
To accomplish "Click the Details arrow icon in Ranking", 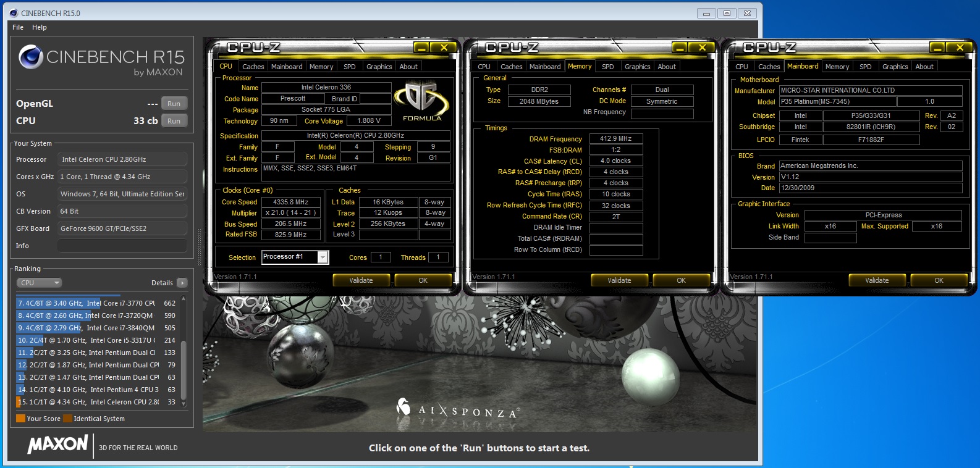I will 182,283.
